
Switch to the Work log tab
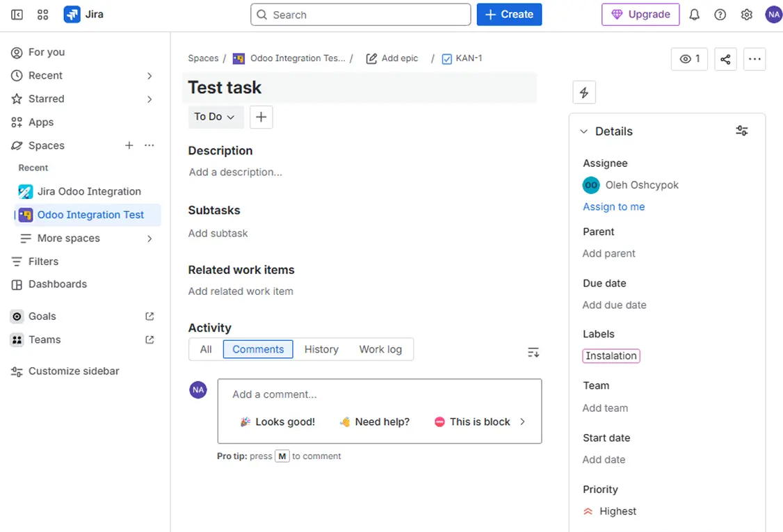(x=380, y=349)
